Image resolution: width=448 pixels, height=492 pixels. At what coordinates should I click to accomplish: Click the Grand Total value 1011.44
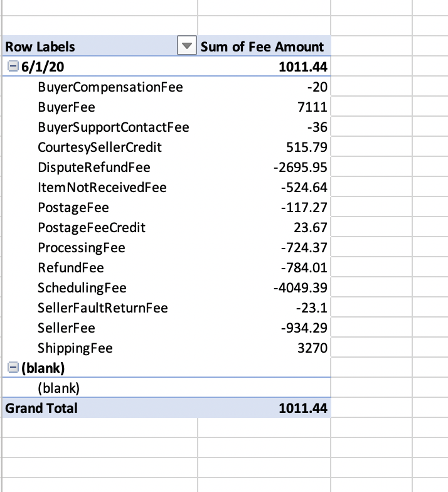(x=302, y=409)
